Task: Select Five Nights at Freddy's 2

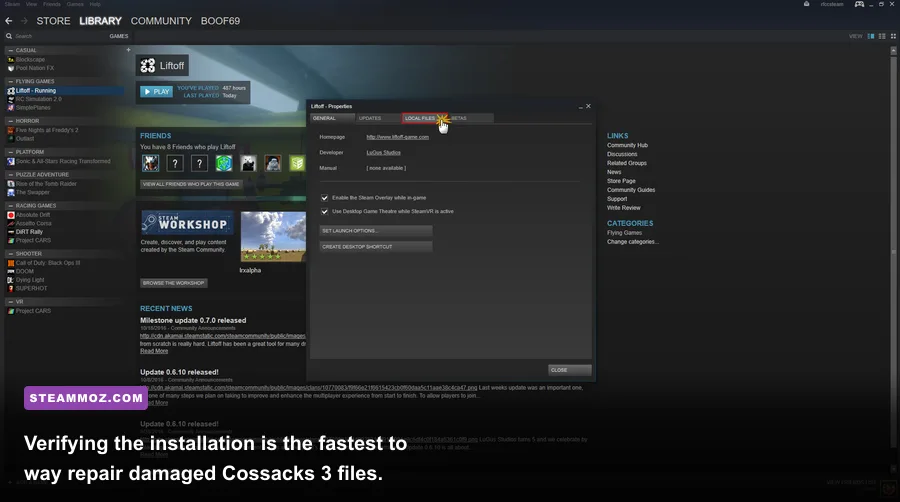Action: pos(47,130)
